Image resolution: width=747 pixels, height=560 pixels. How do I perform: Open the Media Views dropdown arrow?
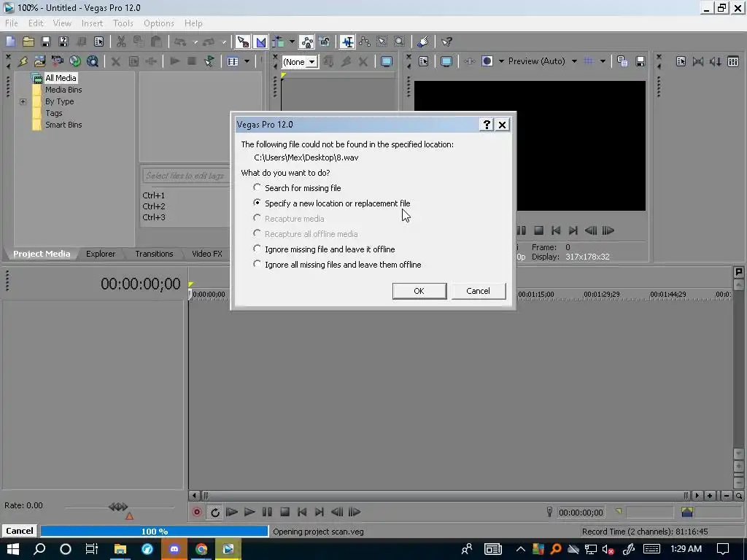[247, 61]
